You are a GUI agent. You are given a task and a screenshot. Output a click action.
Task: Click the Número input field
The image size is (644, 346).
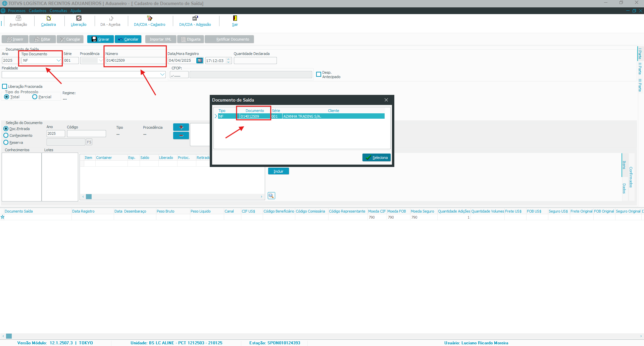(x=135, y=60)
